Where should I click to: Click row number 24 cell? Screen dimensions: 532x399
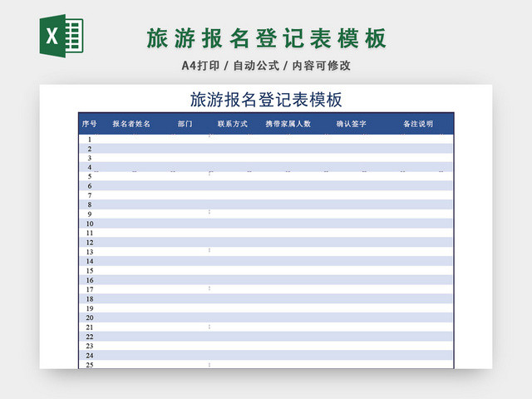click(90, 356)
